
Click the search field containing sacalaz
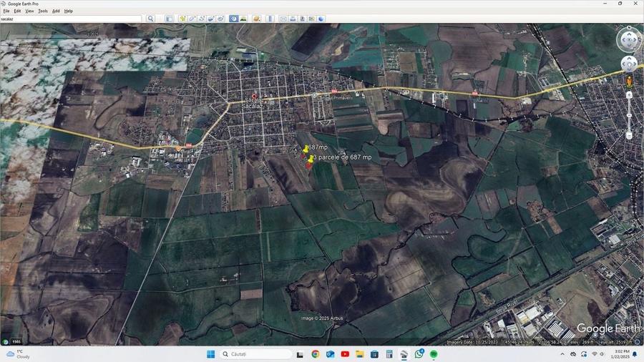[x=72, y=19]
